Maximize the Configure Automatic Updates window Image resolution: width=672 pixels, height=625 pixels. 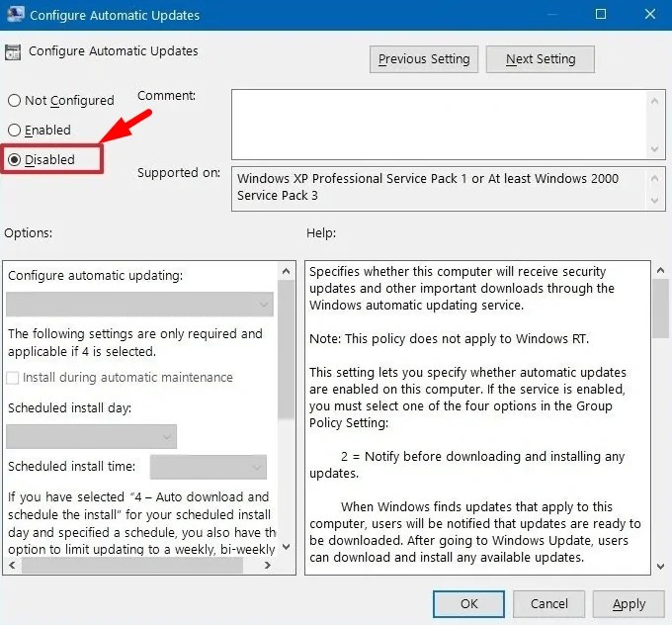601,14
